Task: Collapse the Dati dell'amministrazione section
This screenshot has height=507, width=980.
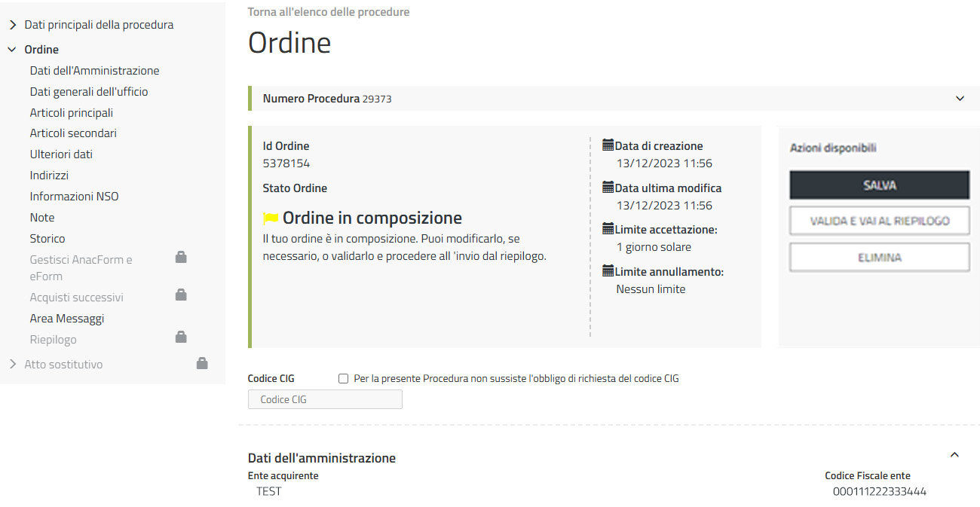Action: point(954,455)
